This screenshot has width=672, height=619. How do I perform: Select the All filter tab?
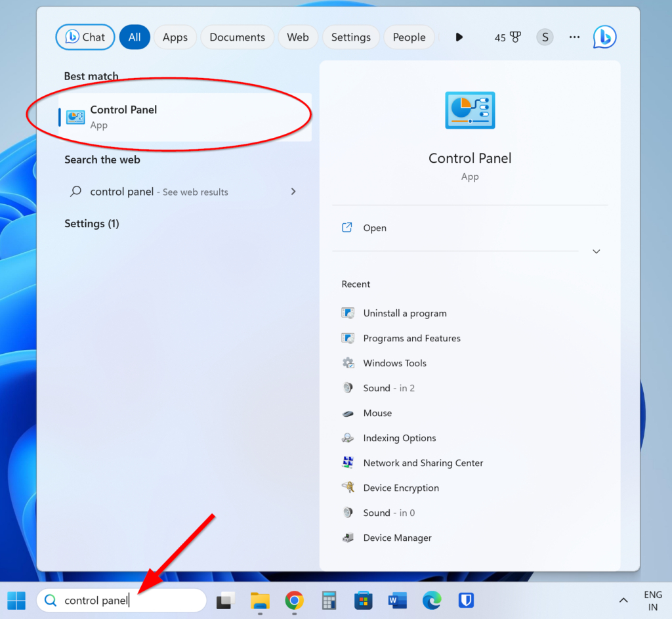[135, 37]
